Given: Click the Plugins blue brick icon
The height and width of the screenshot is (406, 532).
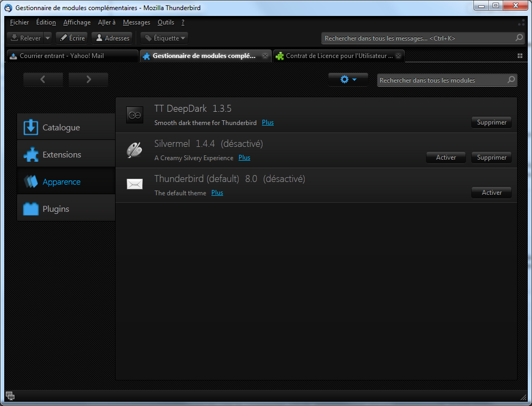Looking at the screenshot, I should [31, 209].
